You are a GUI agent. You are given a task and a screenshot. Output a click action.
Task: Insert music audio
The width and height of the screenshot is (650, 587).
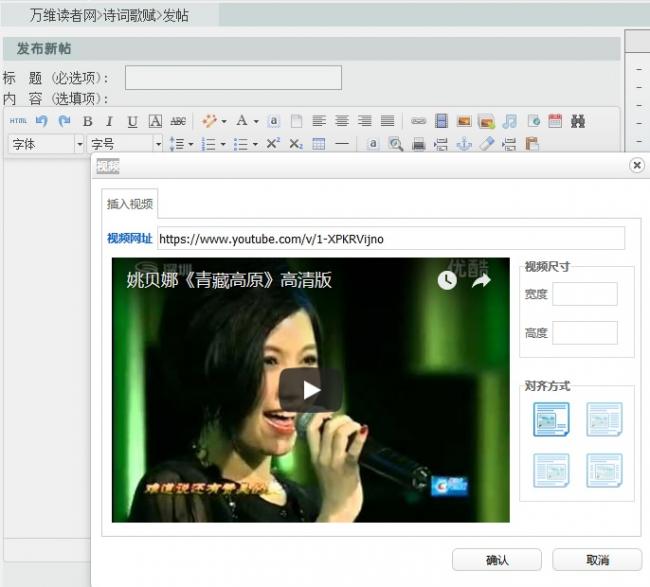[510, 121]
